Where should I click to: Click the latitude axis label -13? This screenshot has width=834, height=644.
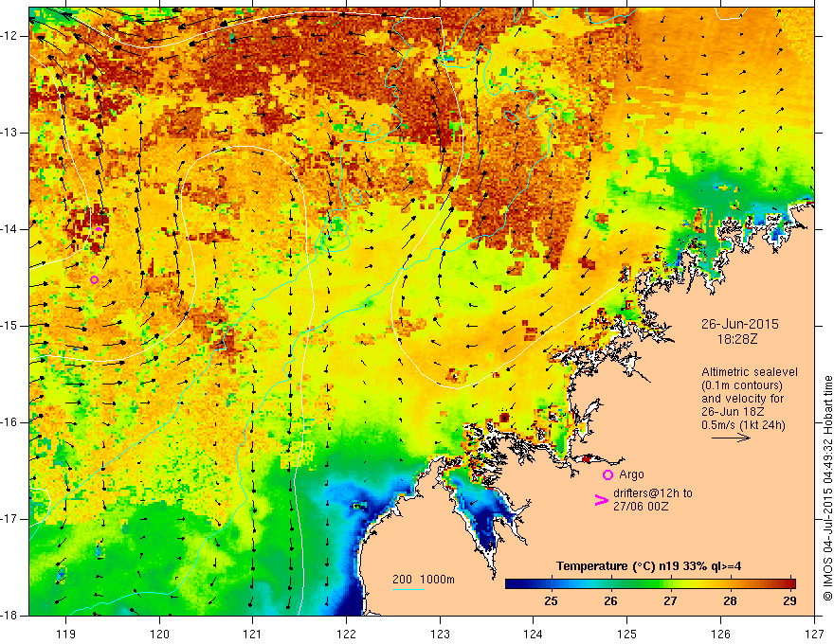click(10, 133)
